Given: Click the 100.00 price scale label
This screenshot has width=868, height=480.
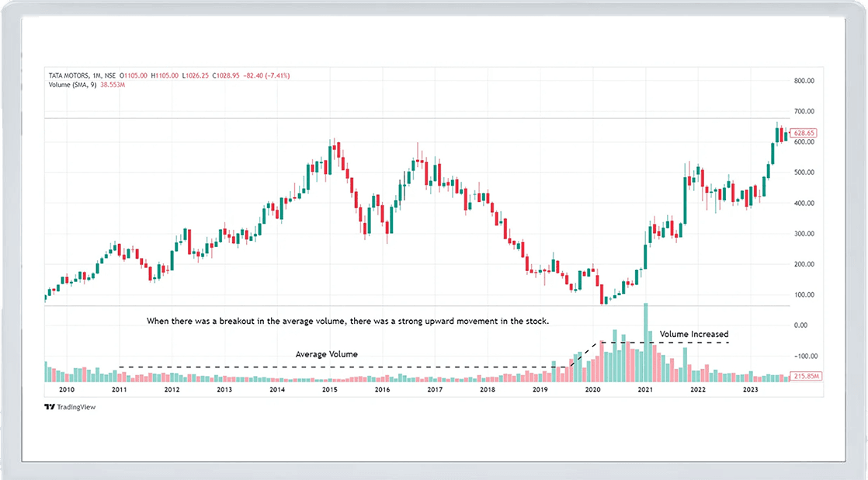Looking at the screenshot, I should [804, 295].
